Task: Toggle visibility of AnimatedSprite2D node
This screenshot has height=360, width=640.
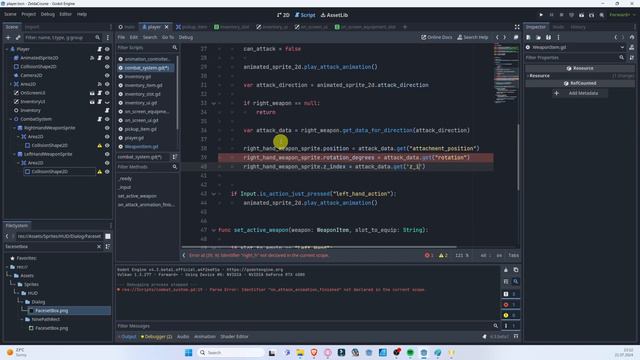Action: (x=107, y=58)
